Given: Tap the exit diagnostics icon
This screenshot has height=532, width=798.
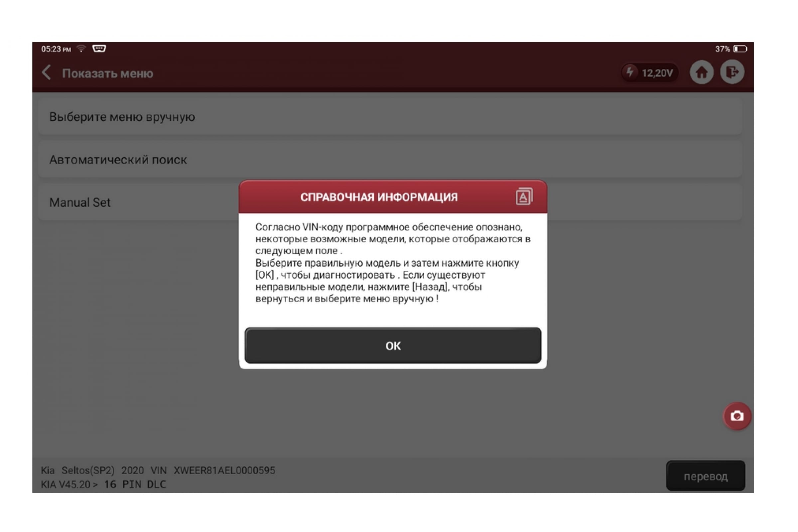Looking at the screenshot, I should (x=732, y=72).
